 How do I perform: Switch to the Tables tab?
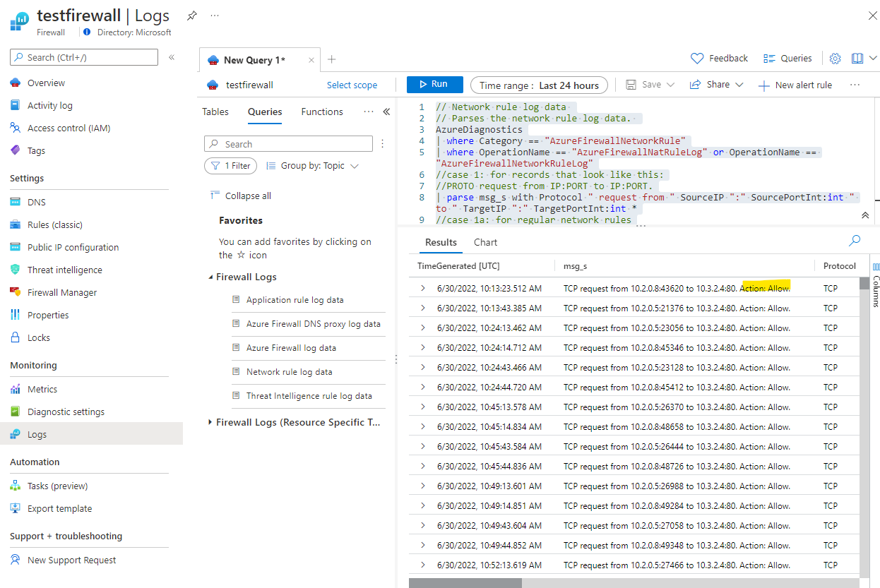[x=215, y=112]
